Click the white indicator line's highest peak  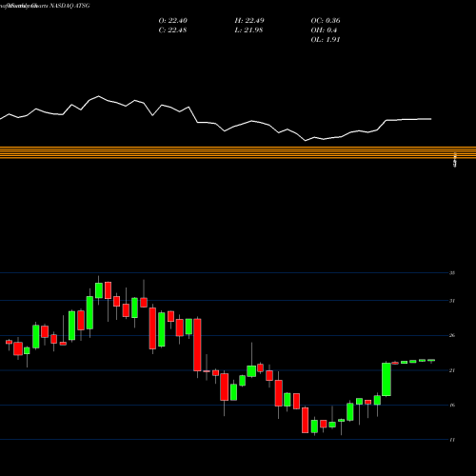click(98, 96)
